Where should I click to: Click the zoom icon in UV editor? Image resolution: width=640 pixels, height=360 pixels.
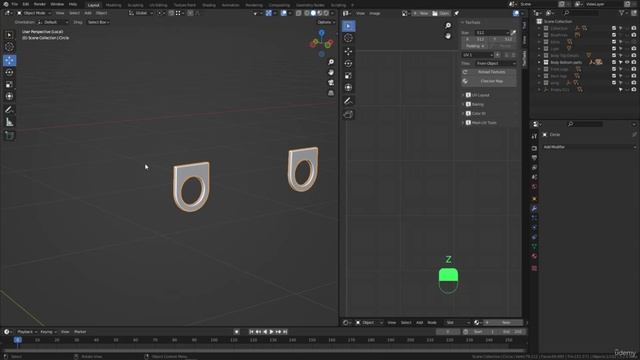click(x=448, y=26)
